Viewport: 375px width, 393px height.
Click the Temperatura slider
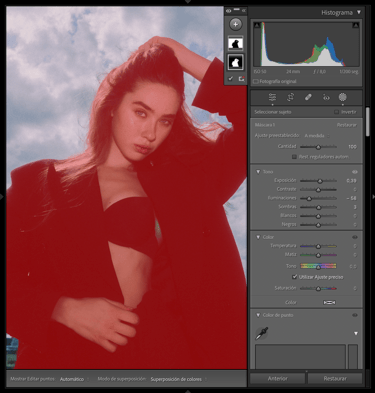(x=318, y=246)
